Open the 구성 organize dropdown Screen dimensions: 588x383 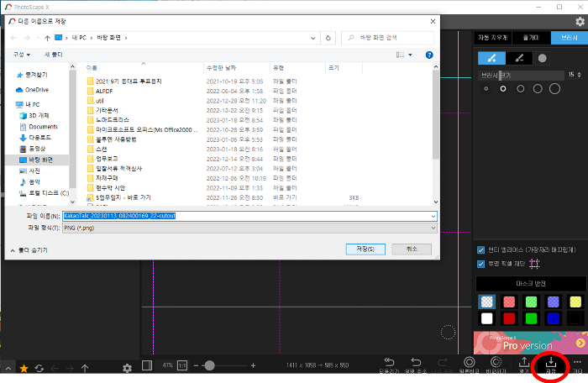[21, 55]
